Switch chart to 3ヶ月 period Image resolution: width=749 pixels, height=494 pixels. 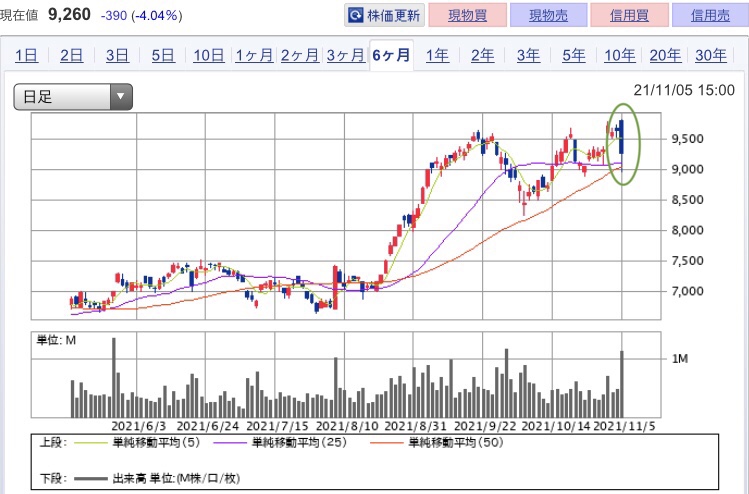tap(346, 55)
